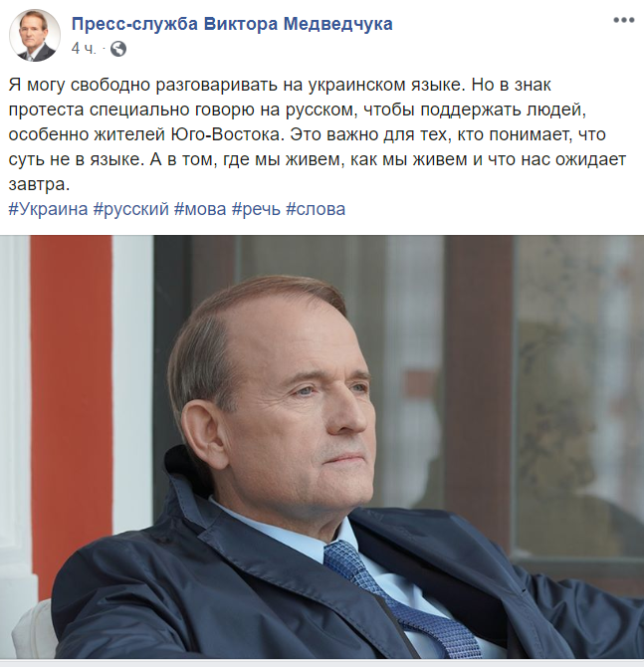
Task: Follow the #Украина hashtag
Action: [x=48, y=209]
